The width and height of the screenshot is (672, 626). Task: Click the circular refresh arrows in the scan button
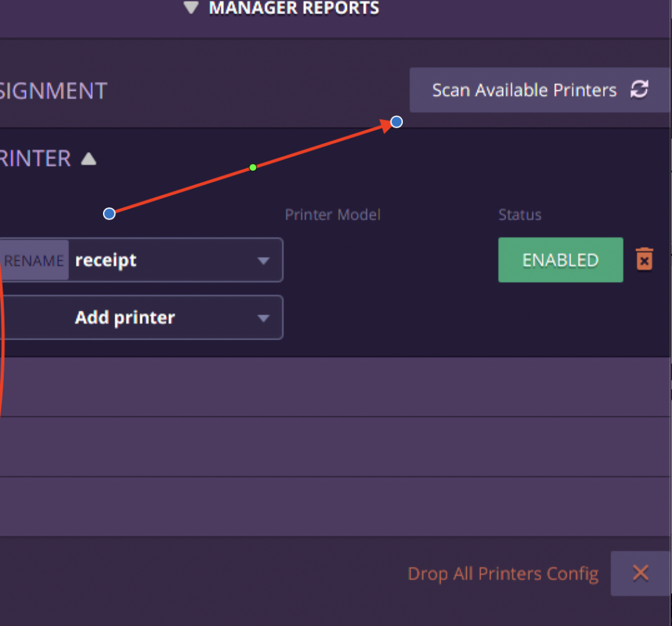click(x=640, y=90)
